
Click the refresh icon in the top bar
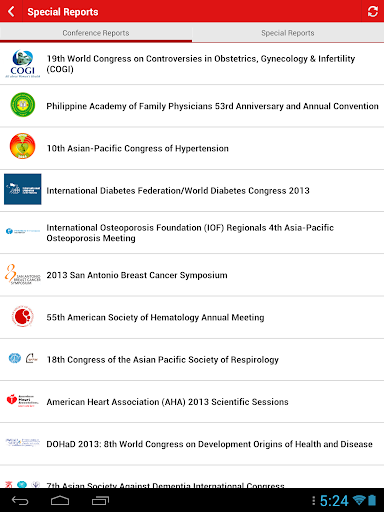(373, 11)
